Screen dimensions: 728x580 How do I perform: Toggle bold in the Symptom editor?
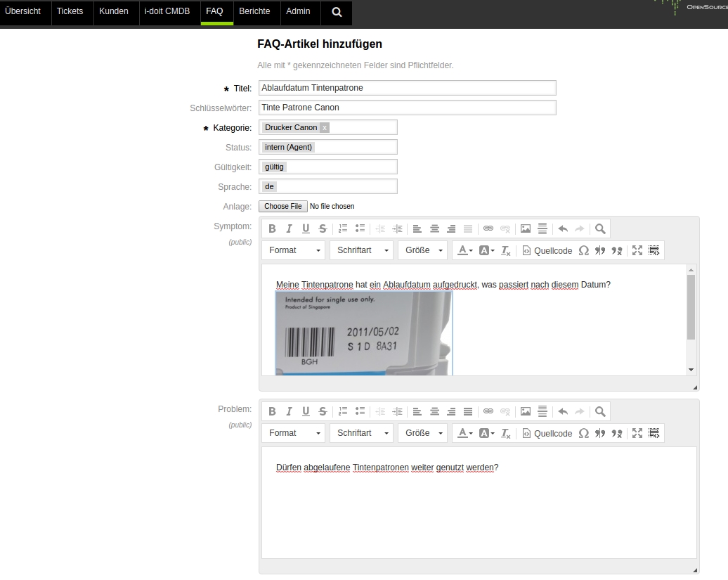[x=272, y=228]
